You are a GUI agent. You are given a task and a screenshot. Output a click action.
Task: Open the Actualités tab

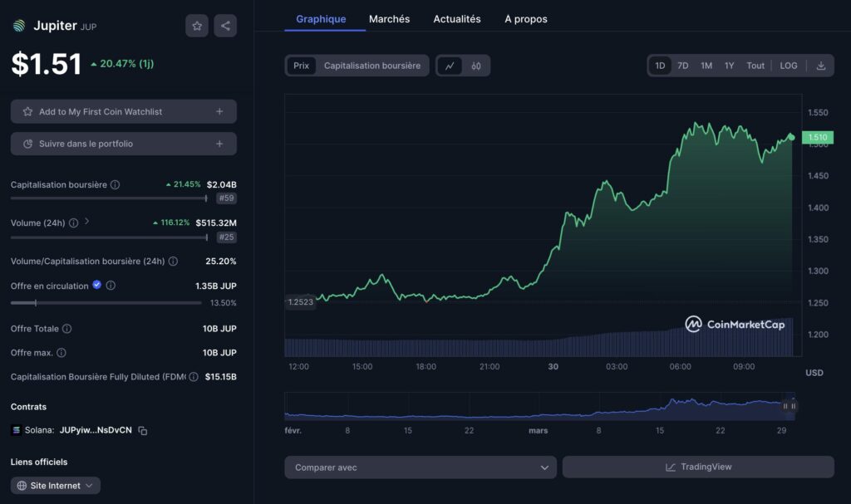[x=456, y=18]
